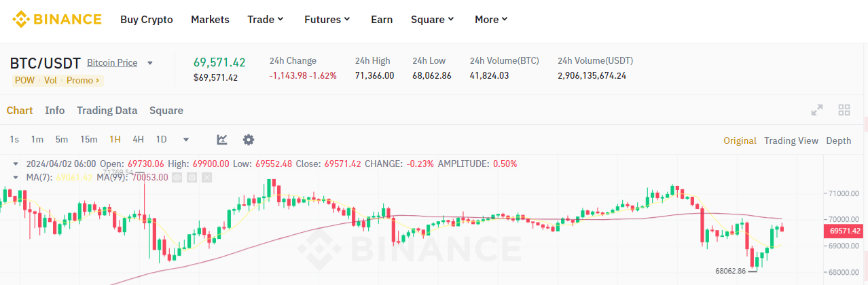This screenshot has height=285, width=868.
Task: Click the 69571.42 price axis label
Action: tap(845, 231)
